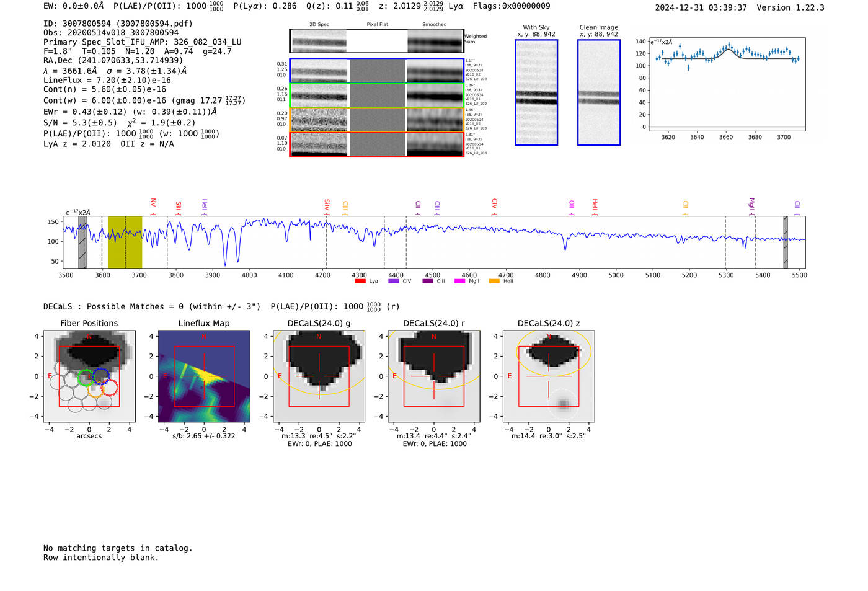868x591 pixels.
Task: Click the header z: 2.0129 value
Action: pos(412,6)
